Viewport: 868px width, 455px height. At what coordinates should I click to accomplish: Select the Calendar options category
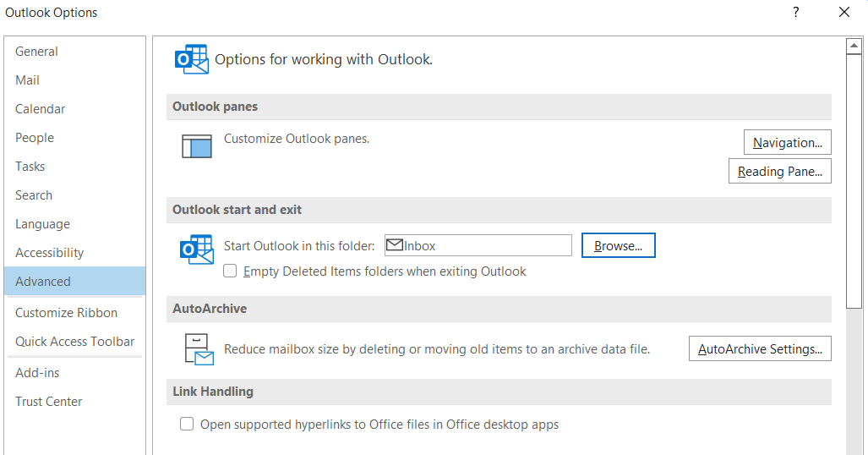pos(41,109)
